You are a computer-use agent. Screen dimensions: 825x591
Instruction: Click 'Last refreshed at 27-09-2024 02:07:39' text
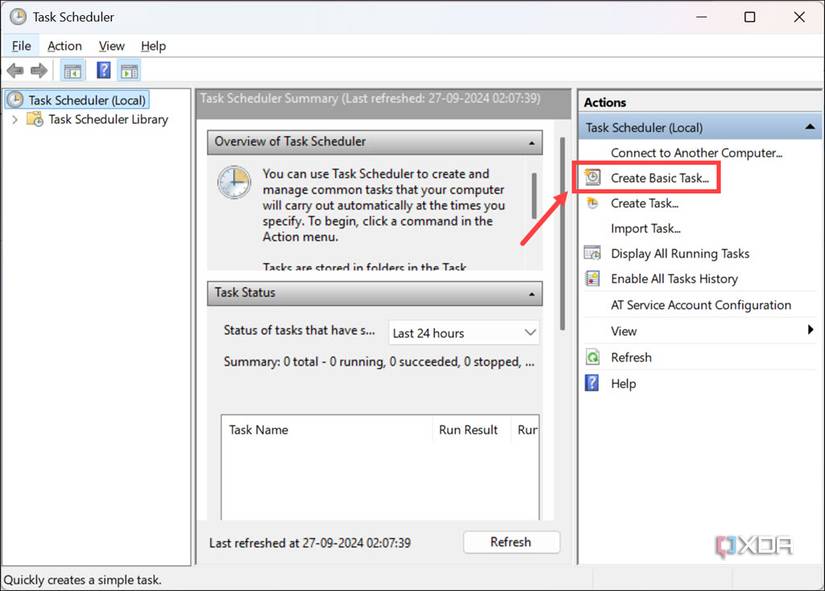coord(310,543)
